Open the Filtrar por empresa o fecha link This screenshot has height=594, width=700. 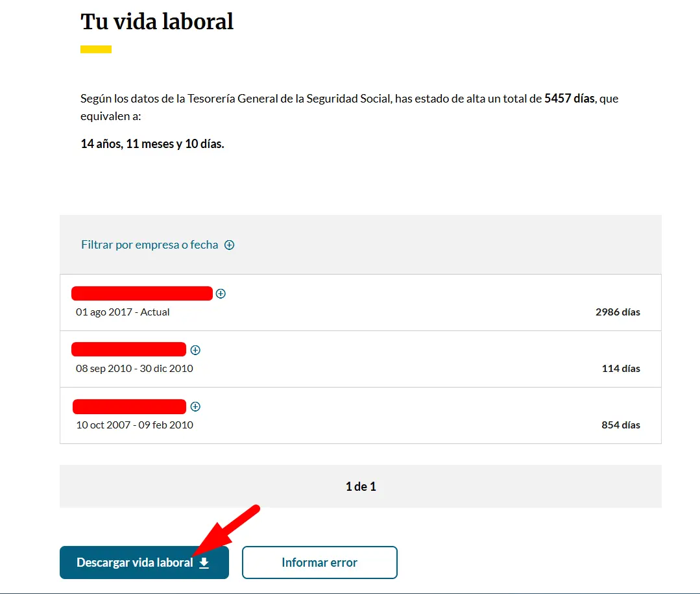[x=150, y=245]
